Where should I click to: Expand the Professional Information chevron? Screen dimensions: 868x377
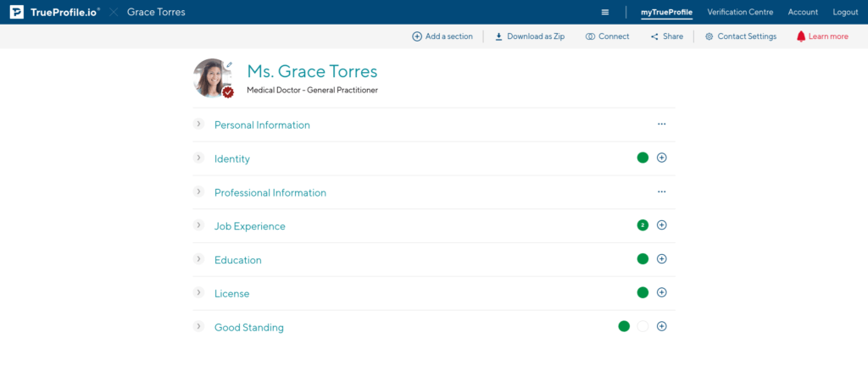click(198, 191)
